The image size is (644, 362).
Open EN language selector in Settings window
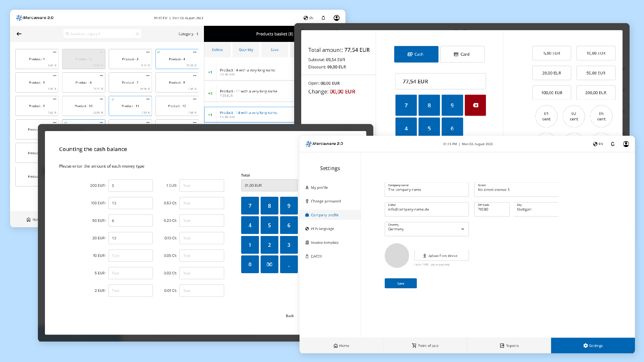tap(598, 144)
